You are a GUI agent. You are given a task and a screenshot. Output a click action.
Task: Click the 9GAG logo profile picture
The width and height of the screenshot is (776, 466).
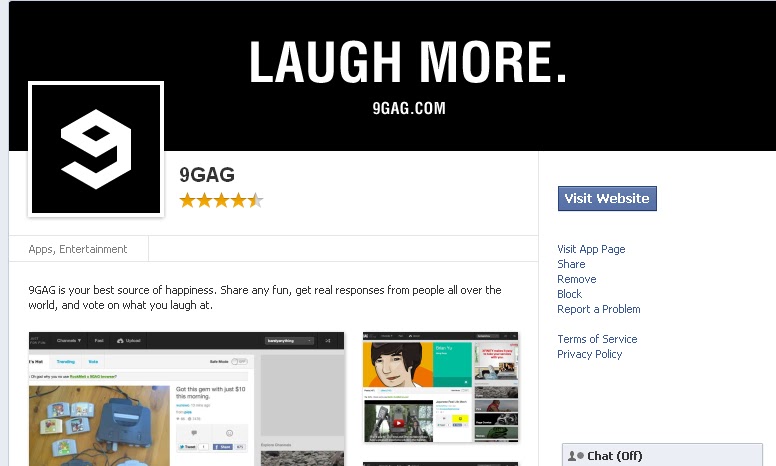coord(96,149)
